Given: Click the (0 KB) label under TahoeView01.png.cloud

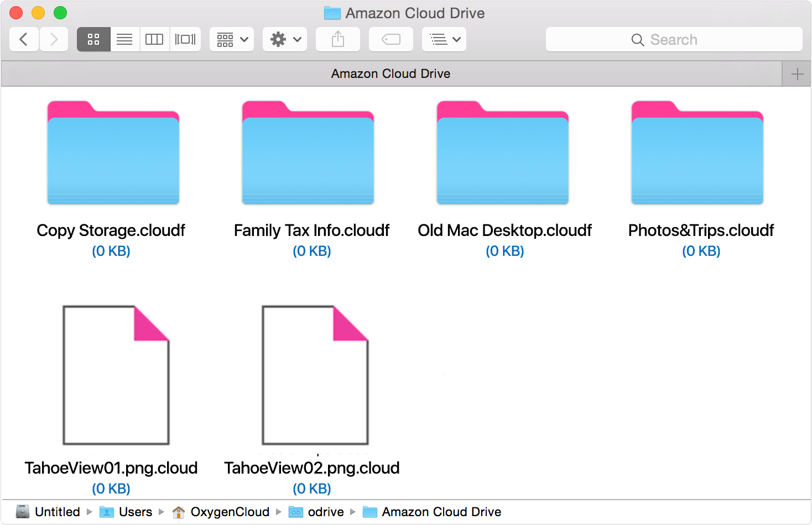Looking at the screenshot, I should [x=111, y=489].
